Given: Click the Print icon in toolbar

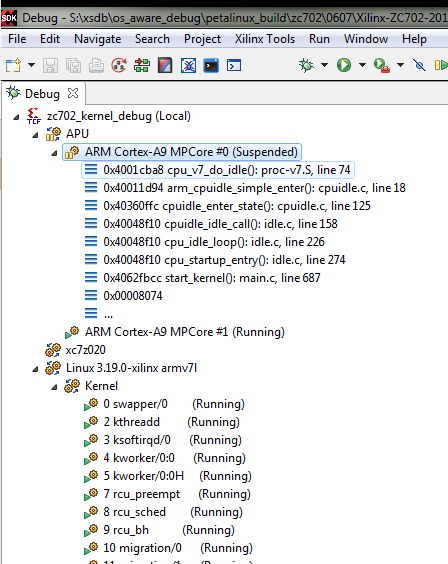Looking at the screenshot, I should coord(96,65).
